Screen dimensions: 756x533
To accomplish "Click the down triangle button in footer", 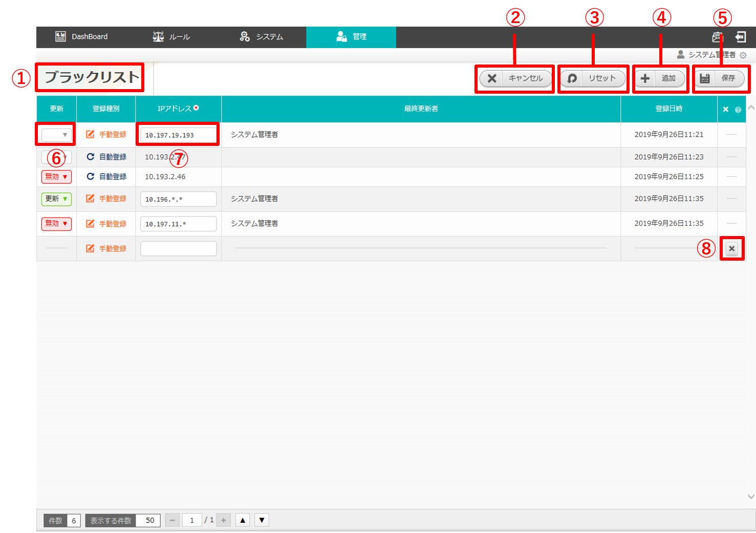I will click(262, 520).
